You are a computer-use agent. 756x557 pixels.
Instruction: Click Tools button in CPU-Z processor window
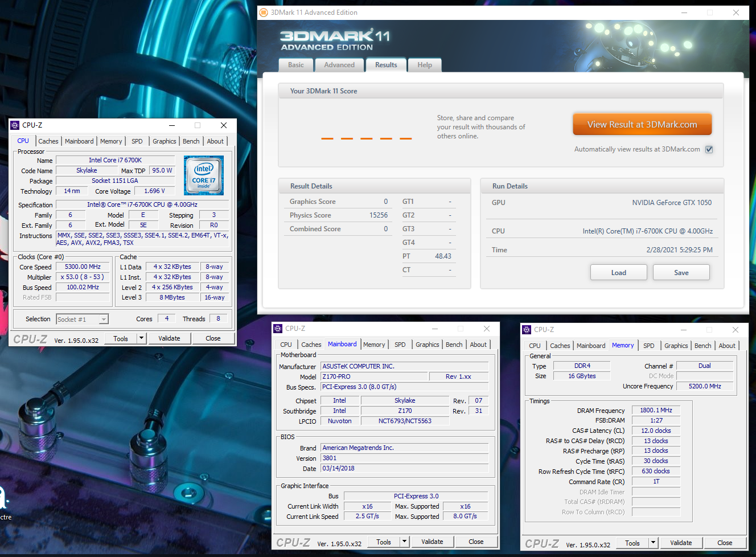[121, 338]
